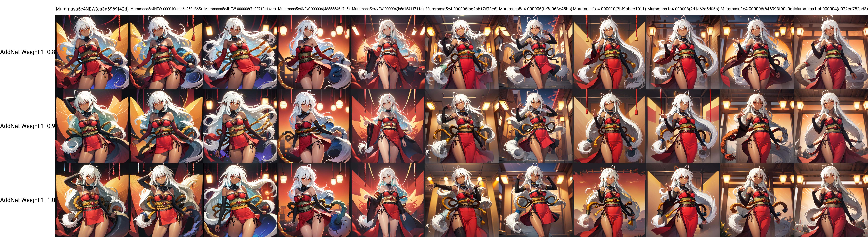Click the 'Muramasa5e4-000008(ad2bb17678e6)' column label
The height and width of the screenshot is (237, 868).
[462, 9]
